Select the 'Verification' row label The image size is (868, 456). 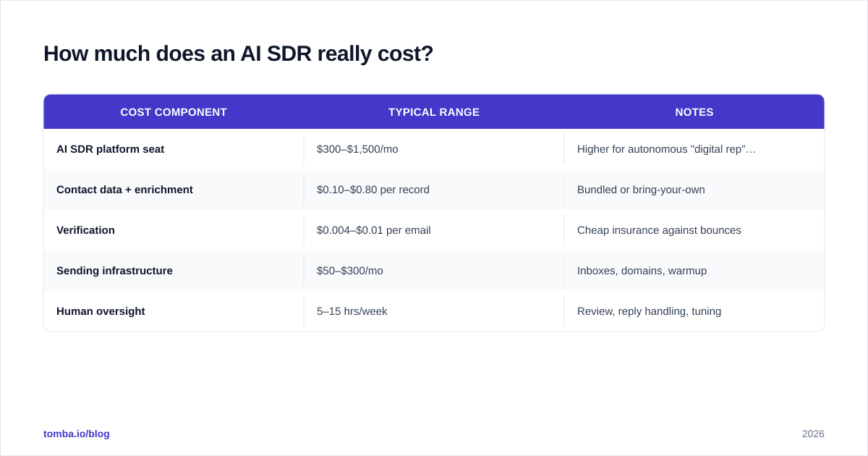point(85,230)
